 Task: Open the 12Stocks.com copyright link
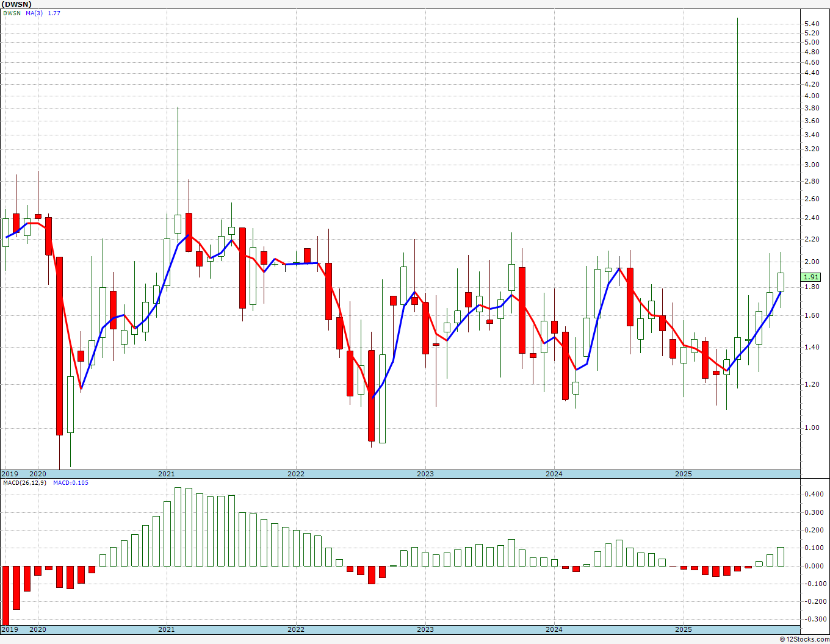point(804,639)
